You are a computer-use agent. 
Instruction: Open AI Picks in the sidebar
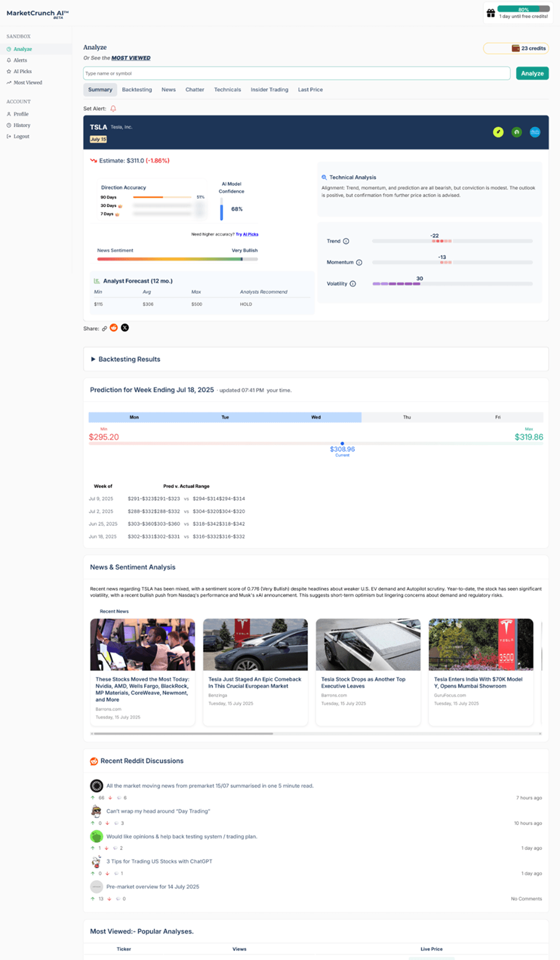point(22,71)
